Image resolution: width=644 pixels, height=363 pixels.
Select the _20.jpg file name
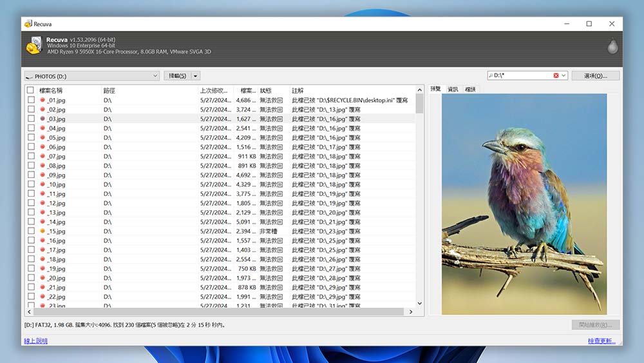point(56,278)
